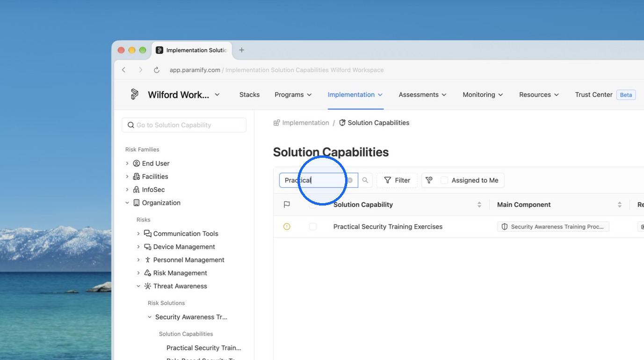644x360 pixels.
Task: Check the select-all header checkbox
Action: coord(313,205)
